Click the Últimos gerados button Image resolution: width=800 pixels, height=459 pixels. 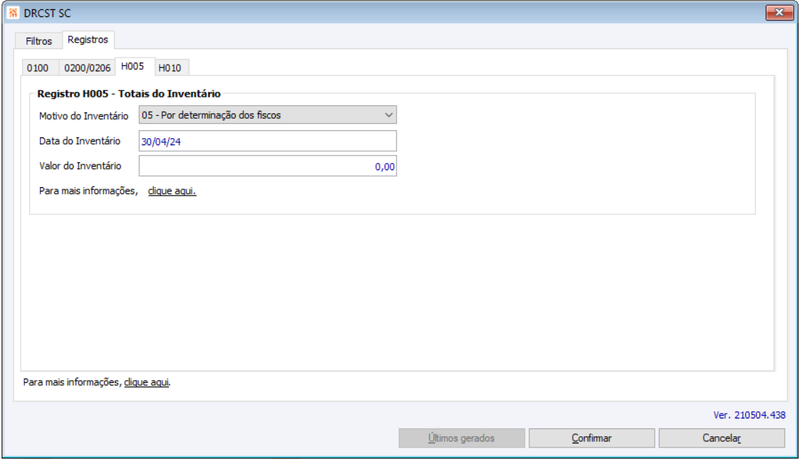tap(461, 438)
